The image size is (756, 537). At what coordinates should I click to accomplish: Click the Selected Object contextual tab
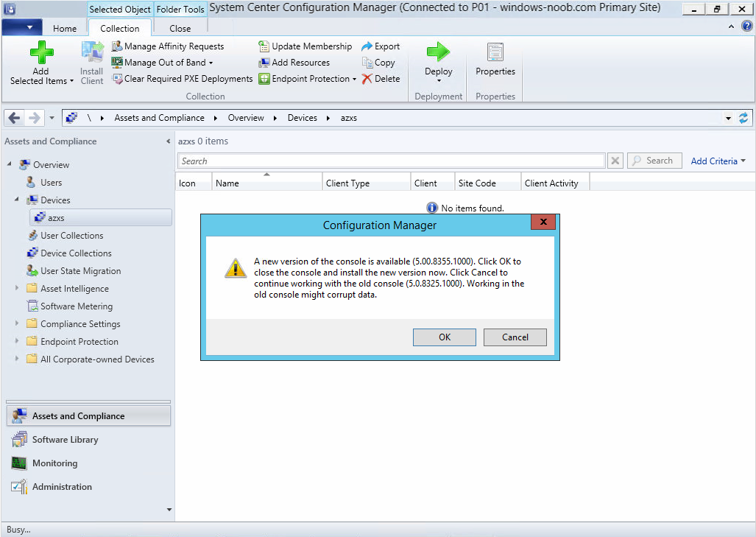(119, 9)
